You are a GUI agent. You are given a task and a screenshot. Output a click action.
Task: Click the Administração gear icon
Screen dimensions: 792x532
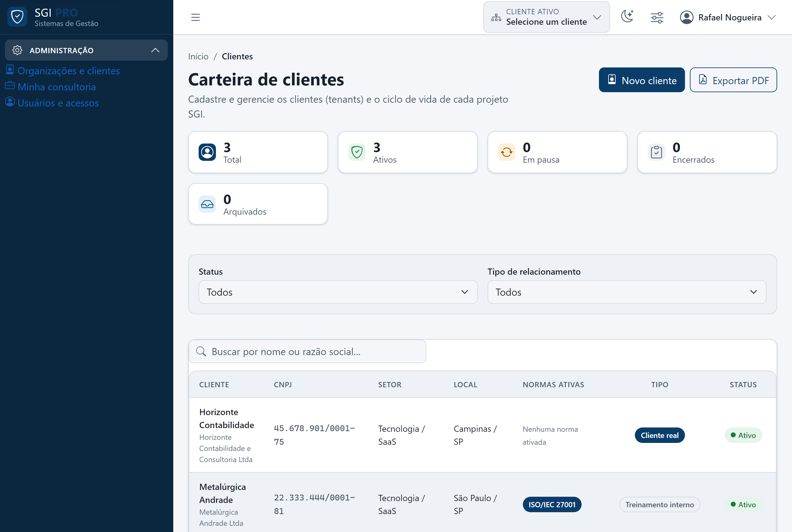pos(17,50)
